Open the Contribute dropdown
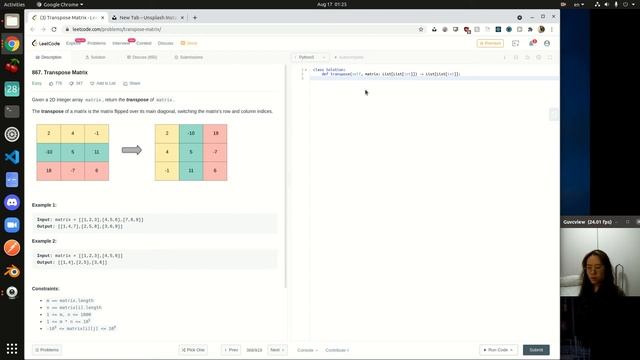Screen dimensions: 640x360 (x=337, y=350)
